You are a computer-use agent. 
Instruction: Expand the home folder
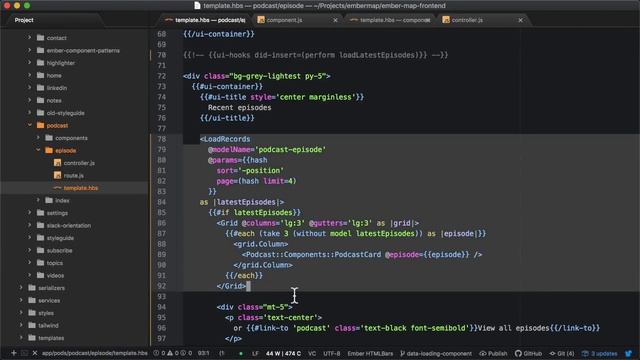click(29, 75)
